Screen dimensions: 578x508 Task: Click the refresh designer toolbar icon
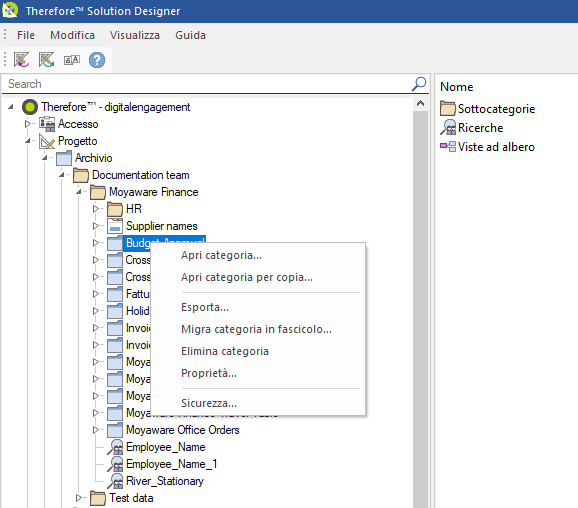[46, 60]
